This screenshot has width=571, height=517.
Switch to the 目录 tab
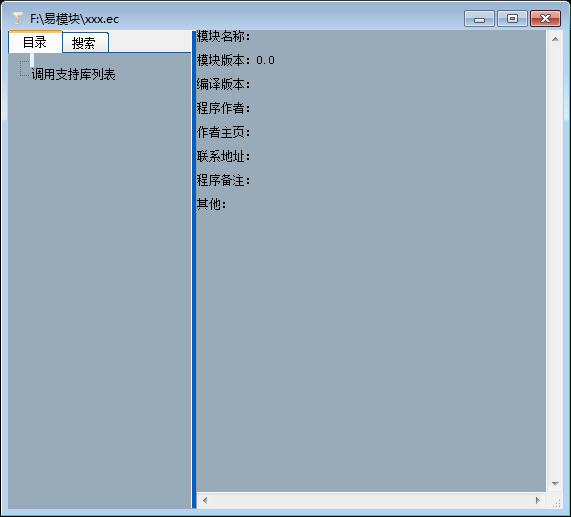(x=35, y=42)
